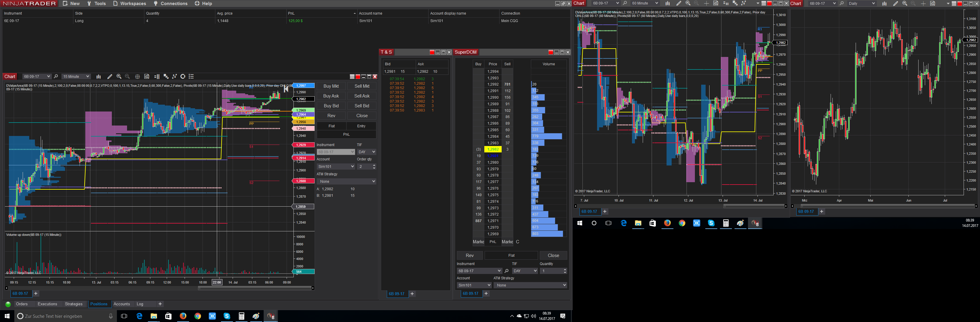The width and height of the screenshot is (980, 322).
Task: Click the green connection status indicator
Action: tap(8, 304)
